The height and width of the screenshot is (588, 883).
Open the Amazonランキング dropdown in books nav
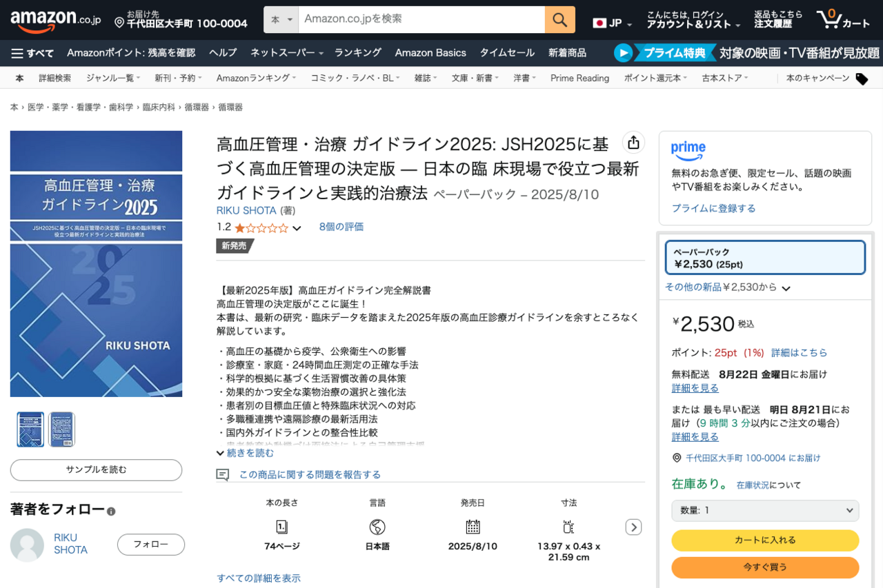[256, 79]
